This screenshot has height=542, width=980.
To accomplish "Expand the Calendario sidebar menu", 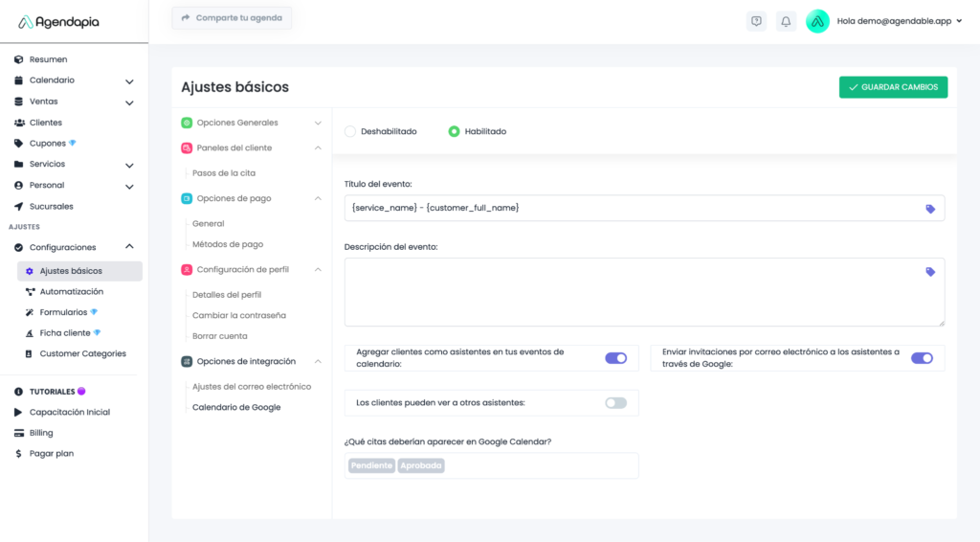I will click(x=129, y=80).
